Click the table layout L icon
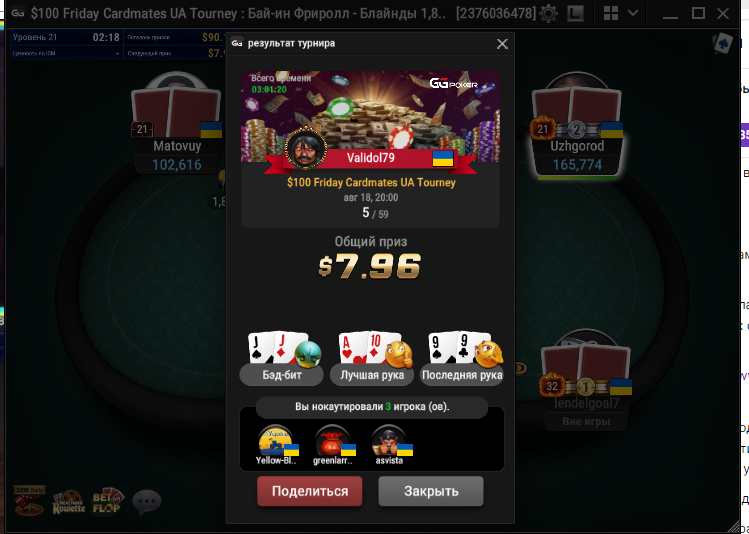The height and width of the screenshot is (534, 749). pos(575,13)
